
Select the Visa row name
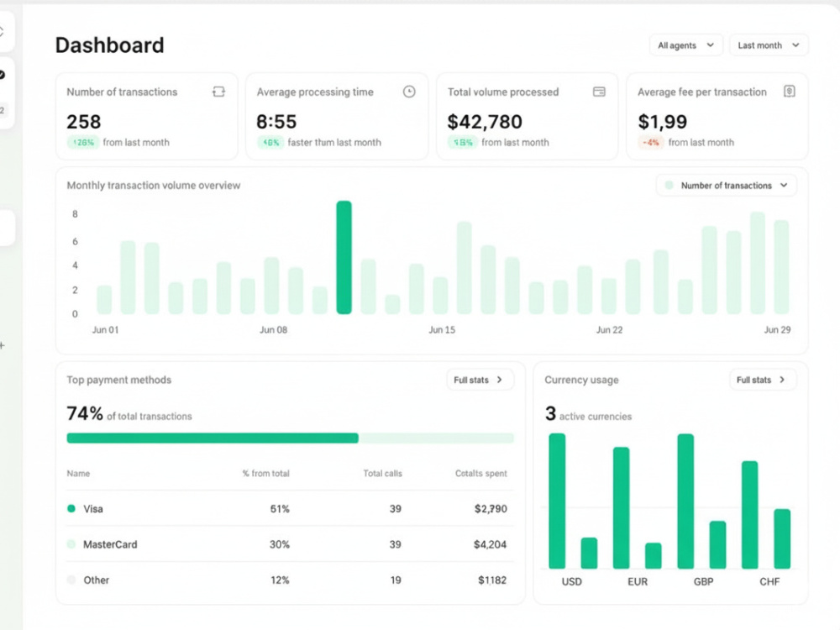point(92,509)
